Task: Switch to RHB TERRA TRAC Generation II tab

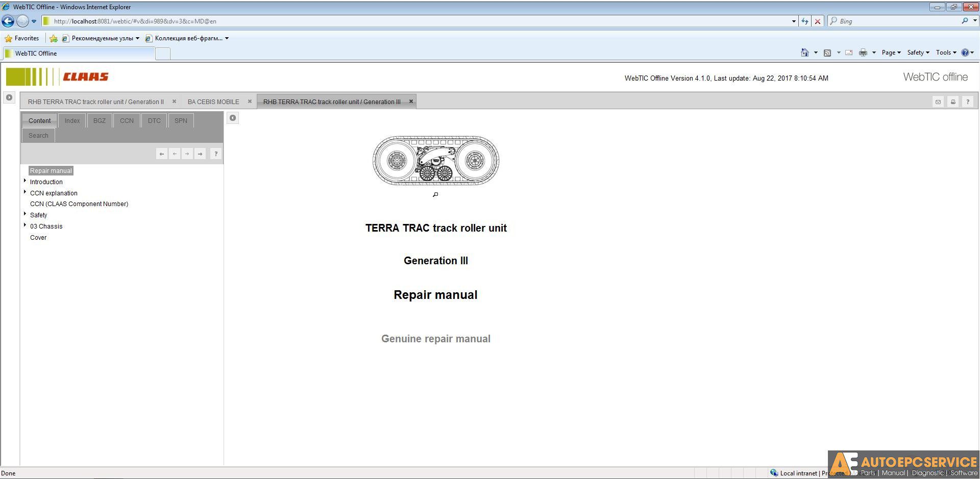Action: (96, 102)
